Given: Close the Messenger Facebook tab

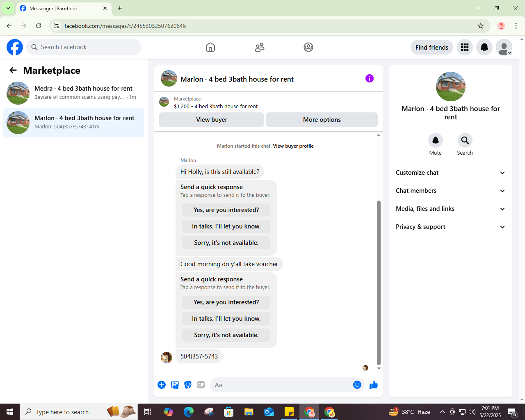Looking at the screenshot, I should tap(105, 8).
